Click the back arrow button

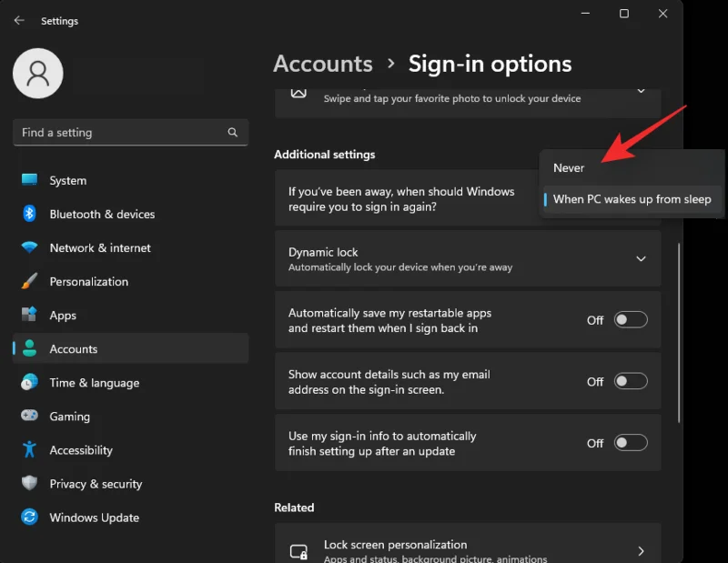pos(18,20)
